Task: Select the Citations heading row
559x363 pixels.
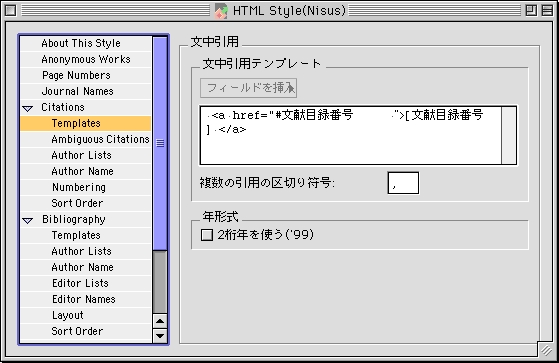Action: tap(86, 107)
